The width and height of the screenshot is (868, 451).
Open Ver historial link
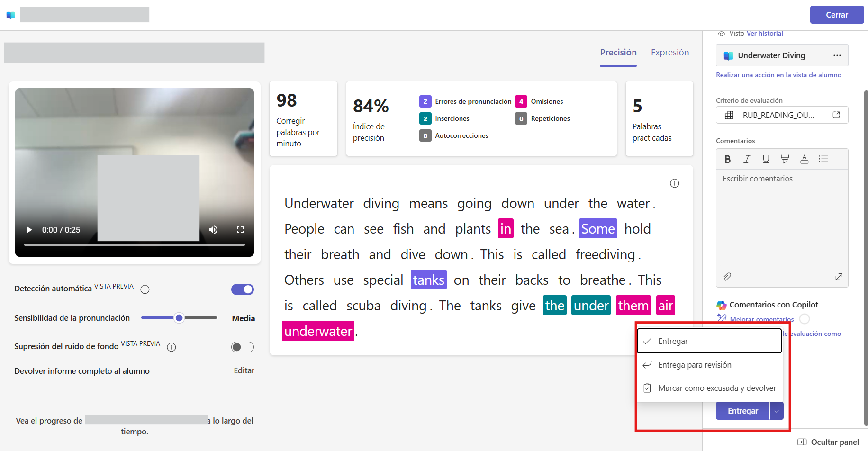(765, 33)
